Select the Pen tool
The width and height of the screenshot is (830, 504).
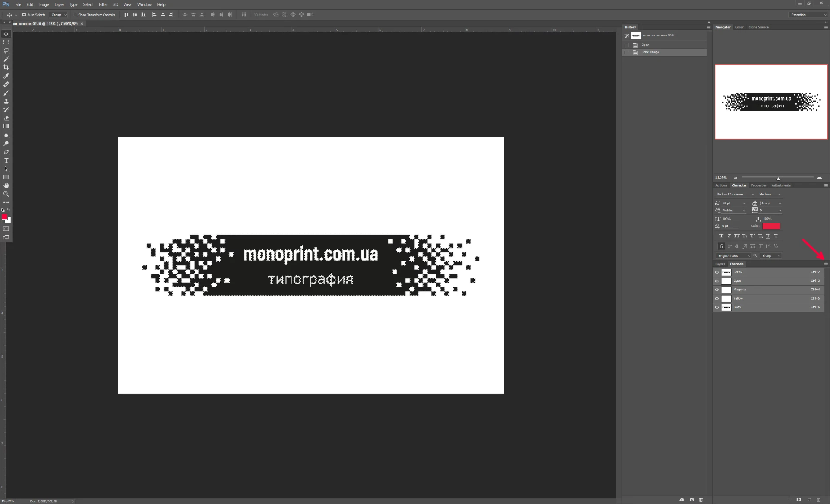coord(6,152)
